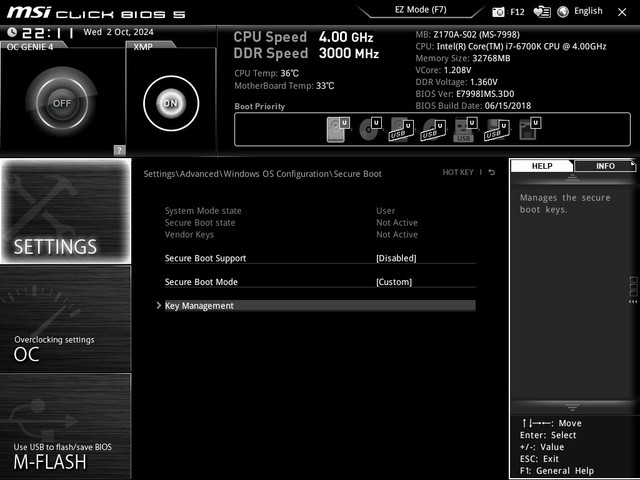Switch to EZ Mode (F7)

420,9
